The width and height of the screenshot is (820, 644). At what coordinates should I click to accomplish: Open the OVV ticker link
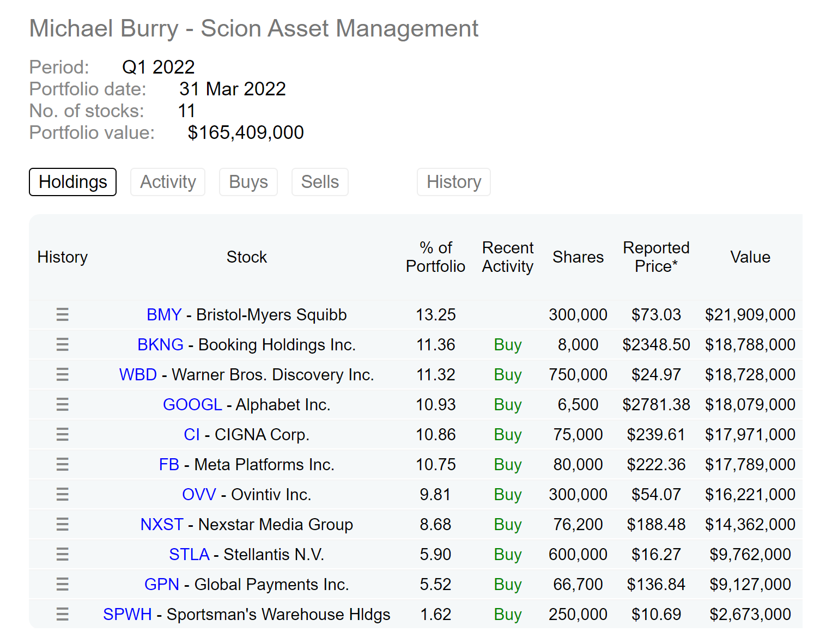[199, 495]
